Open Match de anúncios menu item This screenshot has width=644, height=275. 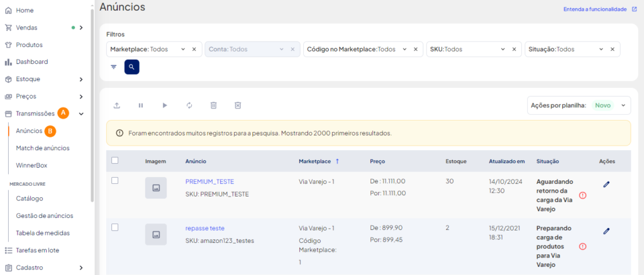click(x=43, y=148)
